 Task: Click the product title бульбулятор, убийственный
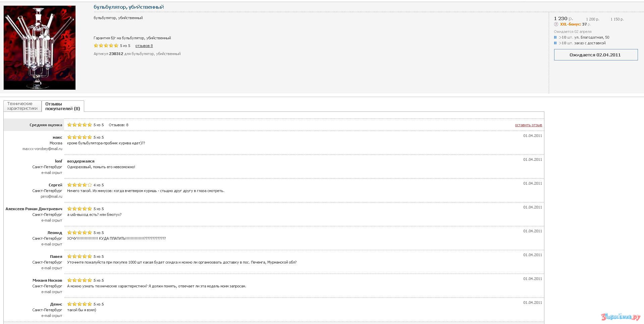[129, 7]
